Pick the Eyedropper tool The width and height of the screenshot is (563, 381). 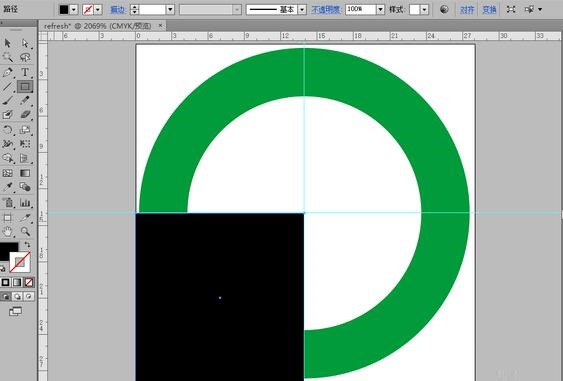pyautogui.click(x=8, y=187)
